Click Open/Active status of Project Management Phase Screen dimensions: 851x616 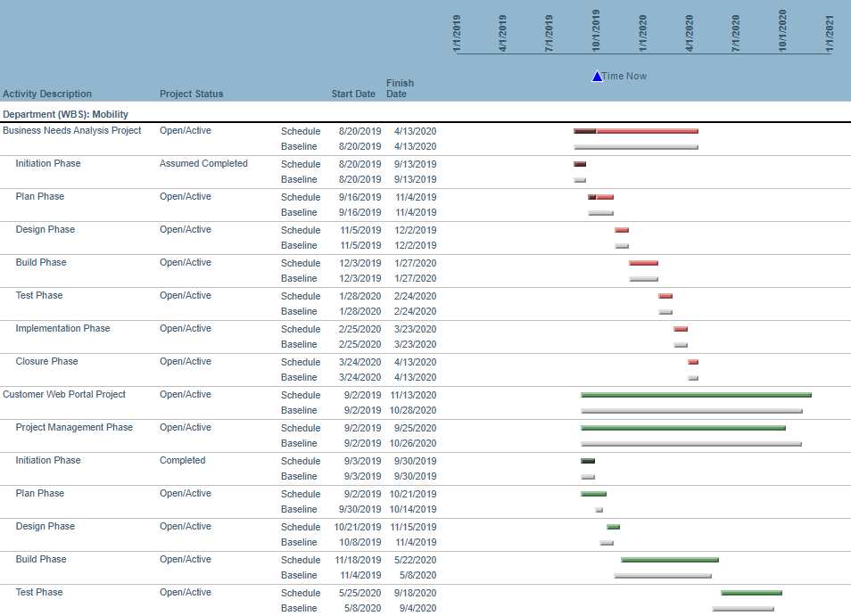coord(185,428)
